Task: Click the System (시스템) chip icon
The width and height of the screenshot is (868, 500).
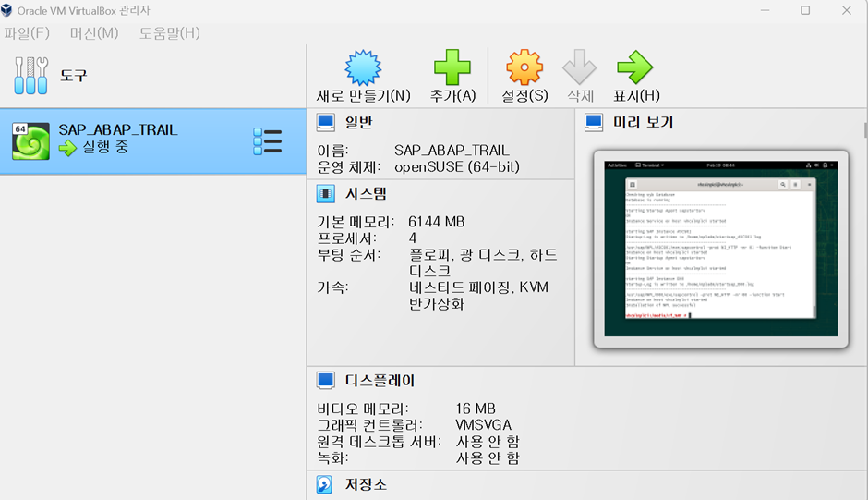Action: [x=325, y=194]
